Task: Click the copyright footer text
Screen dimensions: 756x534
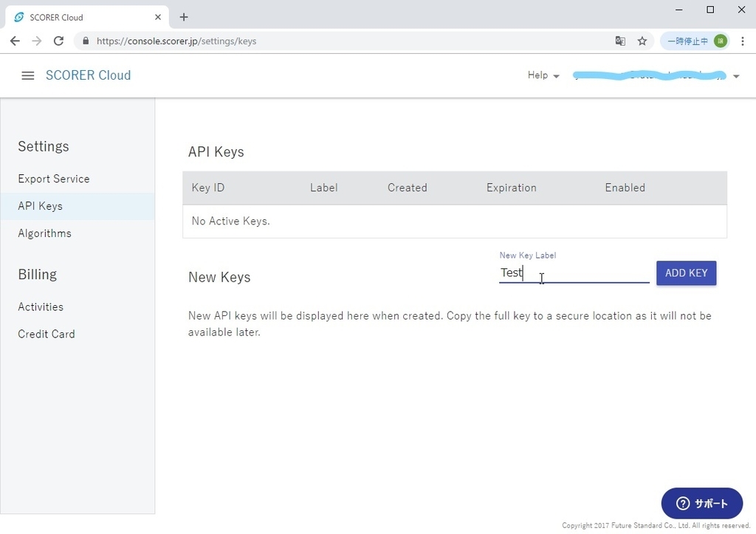Action: tap(656, 525)
